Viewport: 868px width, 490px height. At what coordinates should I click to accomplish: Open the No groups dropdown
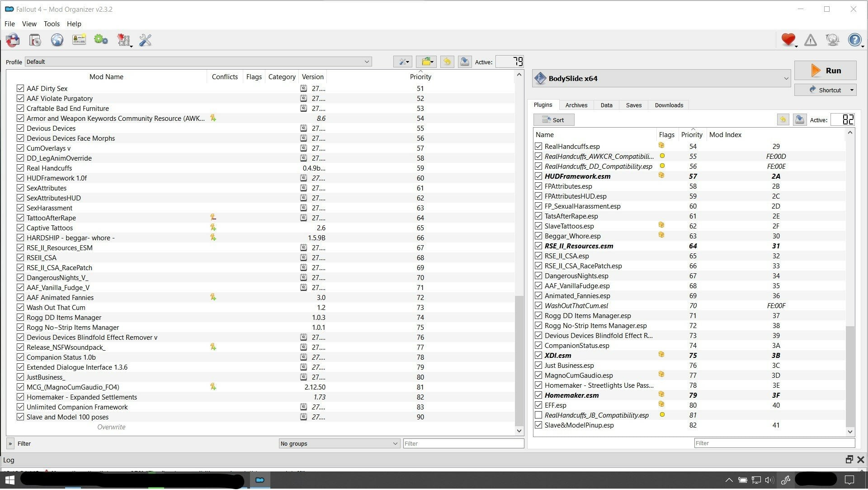[339, 443]
